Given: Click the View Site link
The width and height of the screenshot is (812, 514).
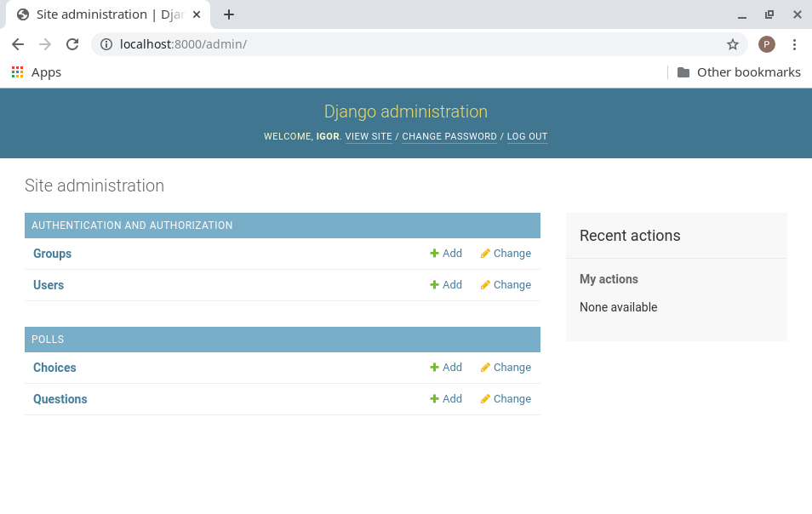Looking at the screenshot, I should pos(369,137).
